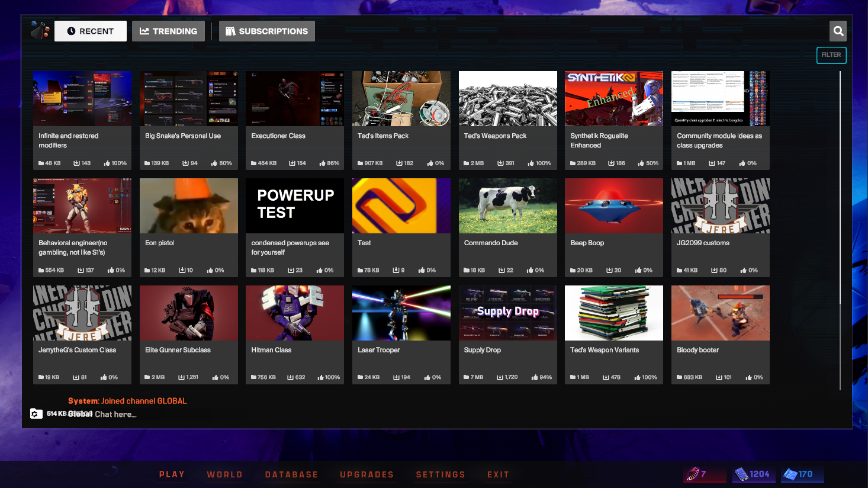The height and width of the screenshot is (488, 868).
Task: Click the download count icon on Supply Drop
Action: [500, 377]
